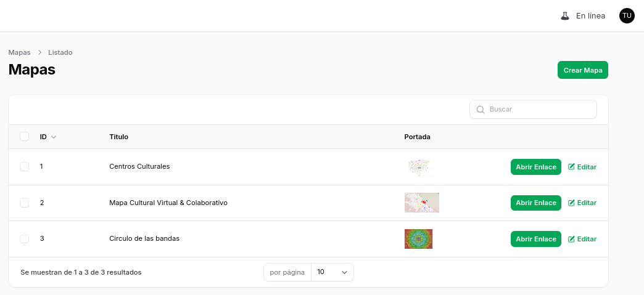Open the per-page dropdown showing 10
Image resolution: width=644 pixels, height=295 pixels.
coord(332,272)
